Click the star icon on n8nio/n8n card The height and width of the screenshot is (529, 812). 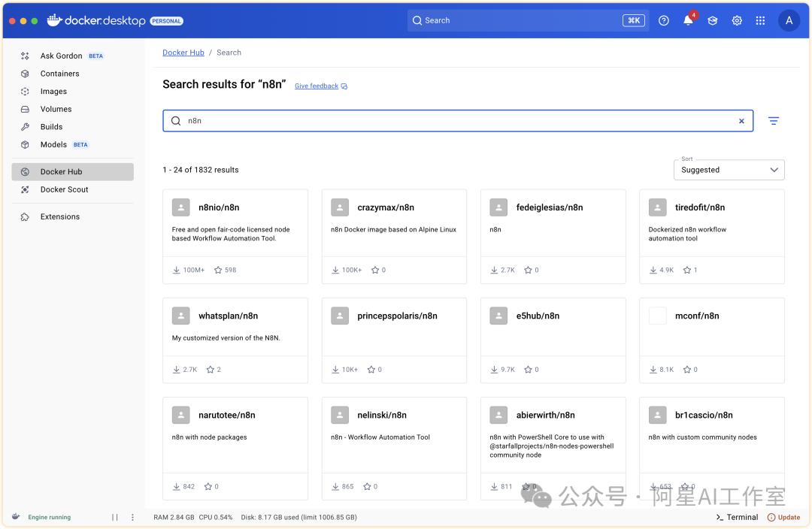[x=218, y=271]
